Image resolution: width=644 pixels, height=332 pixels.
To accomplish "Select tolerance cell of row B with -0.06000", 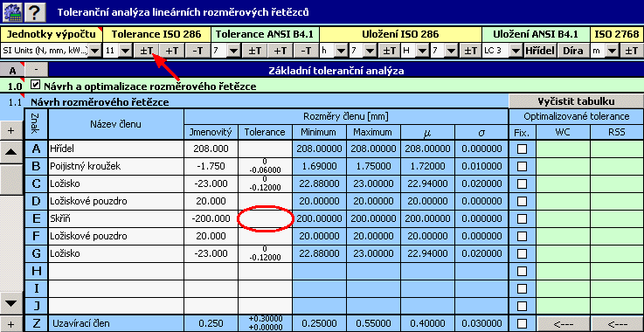I will click(x=265, y=166).
